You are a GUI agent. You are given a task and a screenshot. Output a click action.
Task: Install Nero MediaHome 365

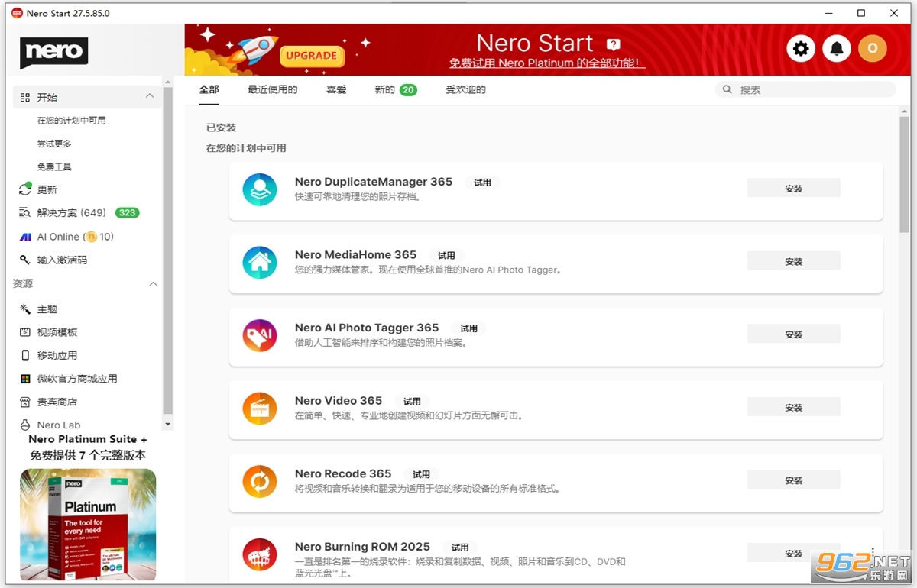pos(793,261)
